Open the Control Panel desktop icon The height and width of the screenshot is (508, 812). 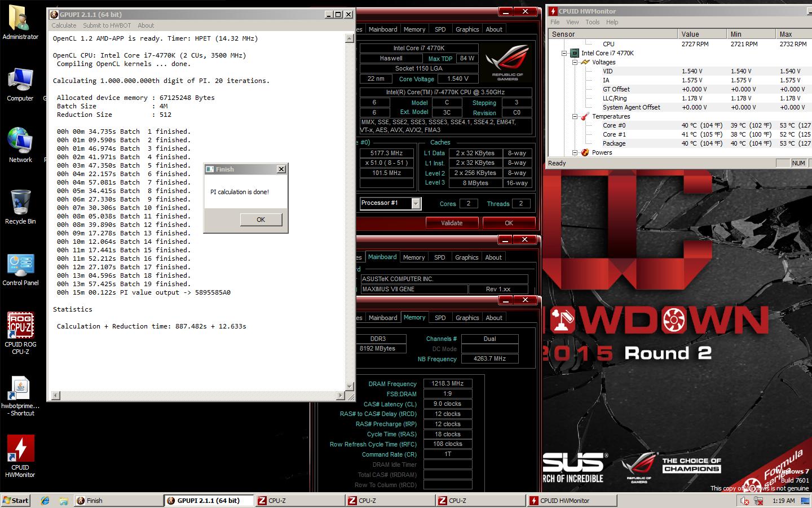pyautogui.click(x=20, y=269)
